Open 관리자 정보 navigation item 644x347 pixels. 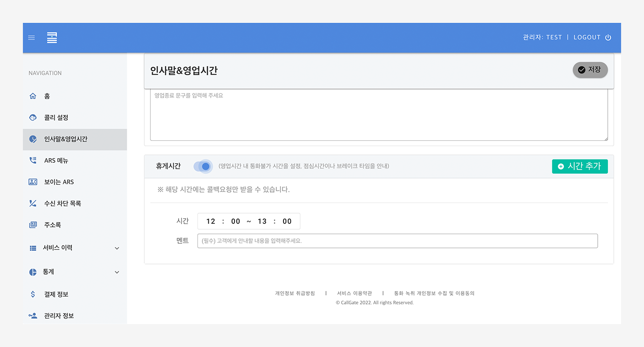coord(75,316)
